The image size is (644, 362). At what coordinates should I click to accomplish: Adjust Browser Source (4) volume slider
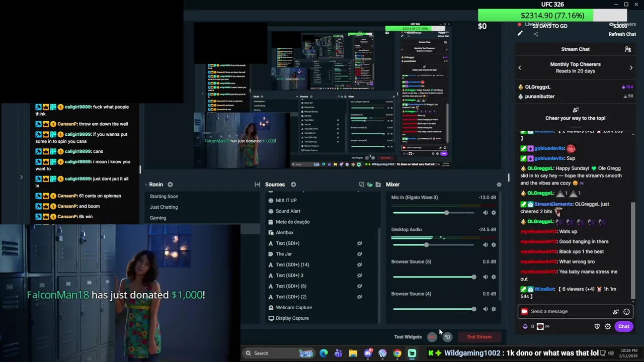(x=434, y=309)
